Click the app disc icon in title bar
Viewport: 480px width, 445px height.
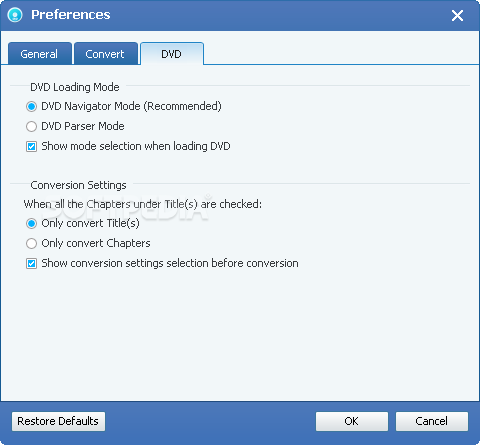(x=15, y=15)
